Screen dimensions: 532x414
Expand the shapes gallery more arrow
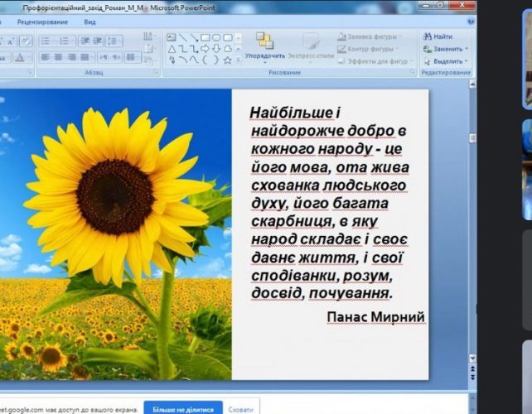click(x=239, y=60)
